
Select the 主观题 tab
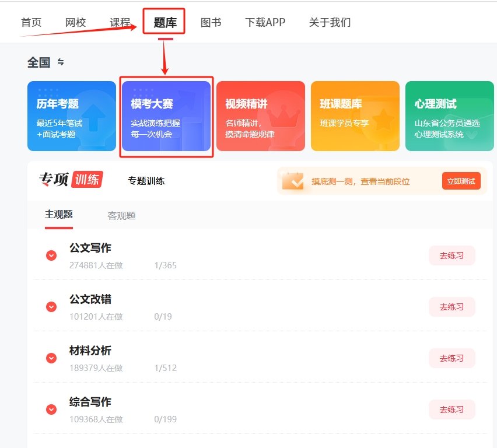(x=59, y=215)
